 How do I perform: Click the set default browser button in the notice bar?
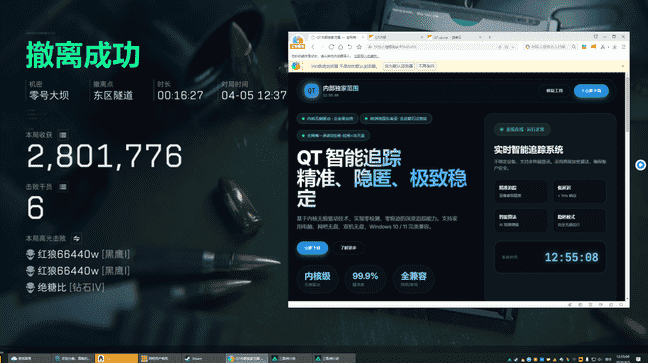(x=398, y=66)
